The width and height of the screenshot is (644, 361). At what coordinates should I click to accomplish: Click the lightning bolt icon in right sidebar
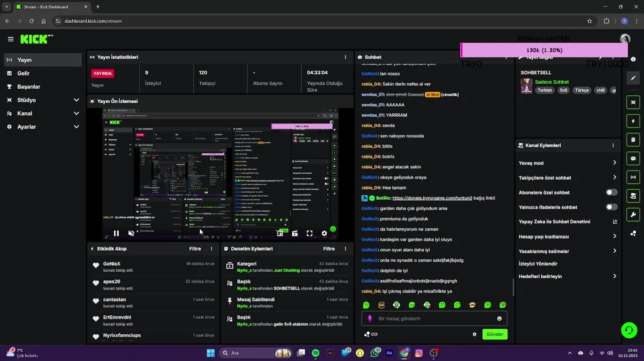[x=633, y=121]
